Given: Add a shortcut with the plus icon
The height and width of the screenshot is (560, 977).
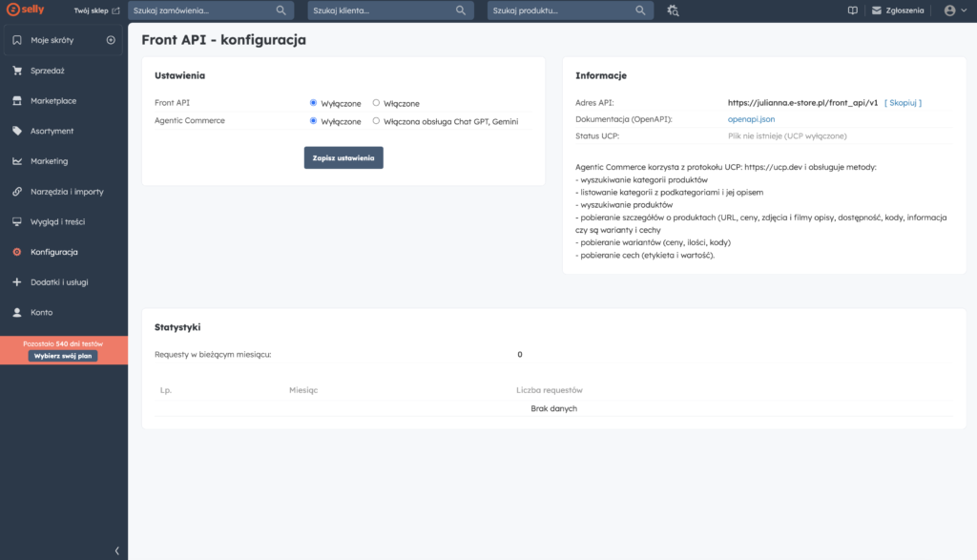Looking at the screenshot, I should [111, 40].
